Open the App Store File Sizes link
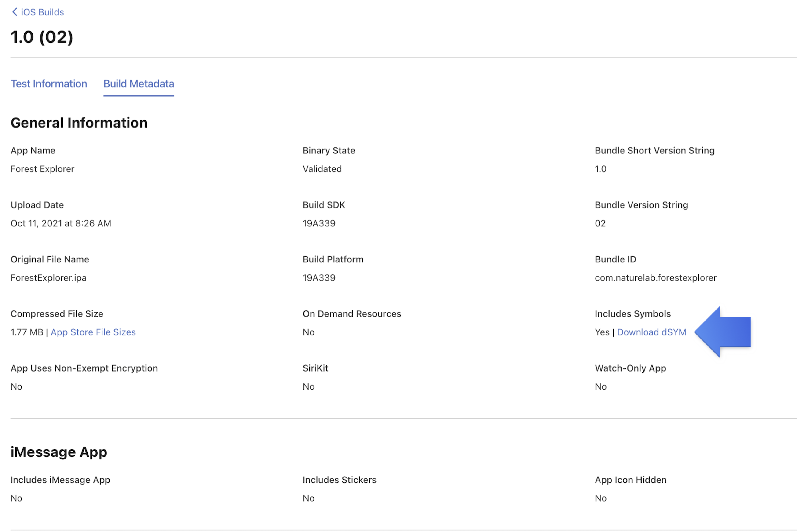 tap(93, 332)
